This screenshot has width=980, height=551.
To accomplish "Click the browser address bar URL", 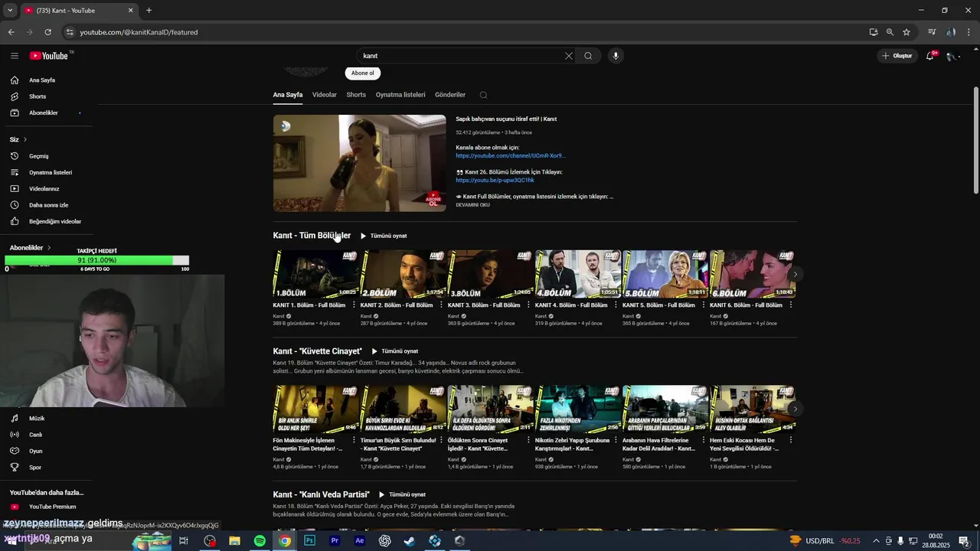I will click(139, 32).
